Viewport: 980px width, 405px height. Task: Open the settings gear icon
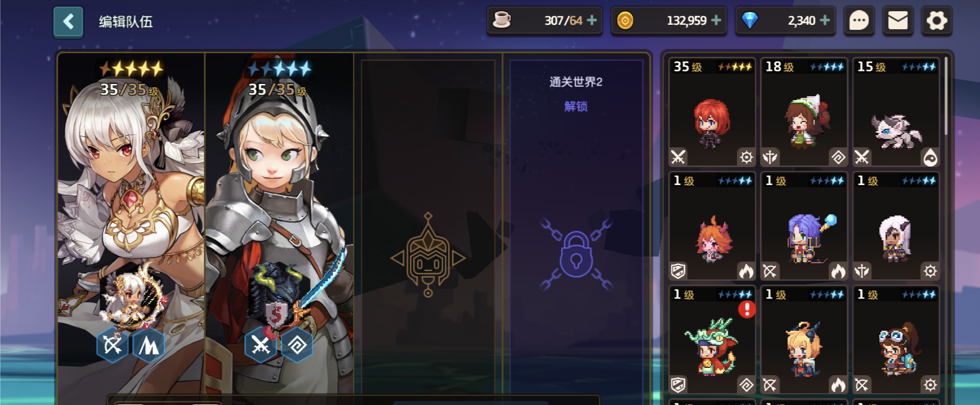pyautogui.click(x=937, y=21)
